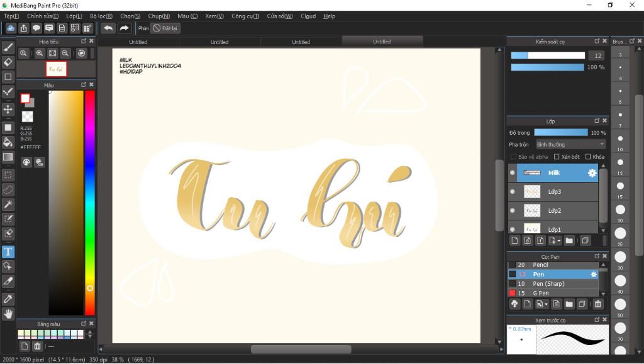Open the Tệp(F) menu

(11, 16)
